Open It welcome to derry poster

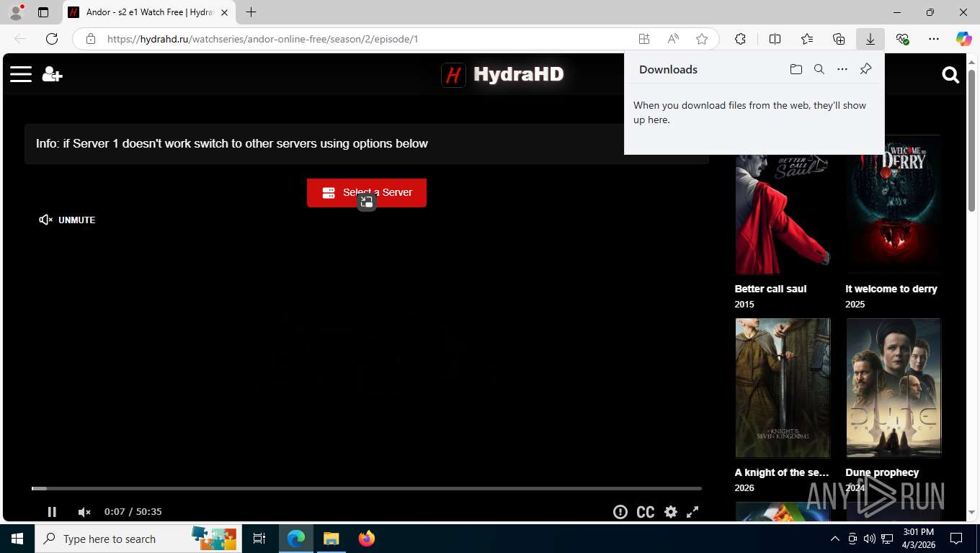point(894,204)
